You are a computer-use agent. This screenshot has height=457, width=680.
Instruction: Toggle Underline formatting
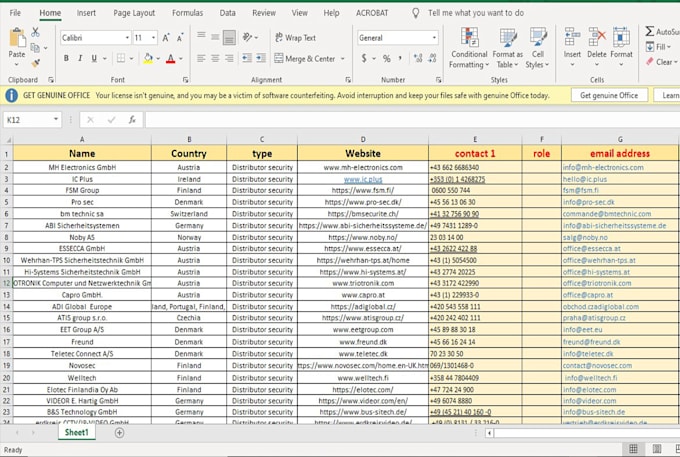click(94, 58)
